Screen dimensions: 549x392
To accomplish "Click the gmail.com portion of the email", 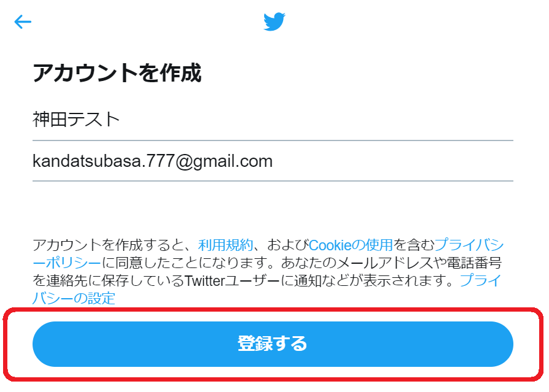I will pos(233,162).
